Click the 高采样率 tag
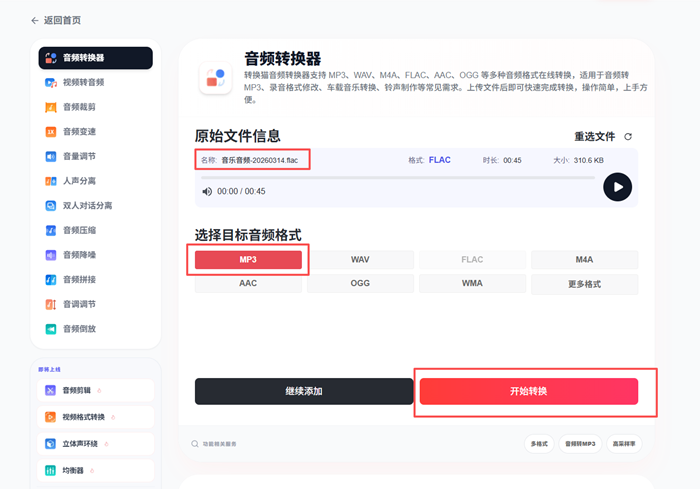Screen dimensions: 700x489 tap(624, 444)
